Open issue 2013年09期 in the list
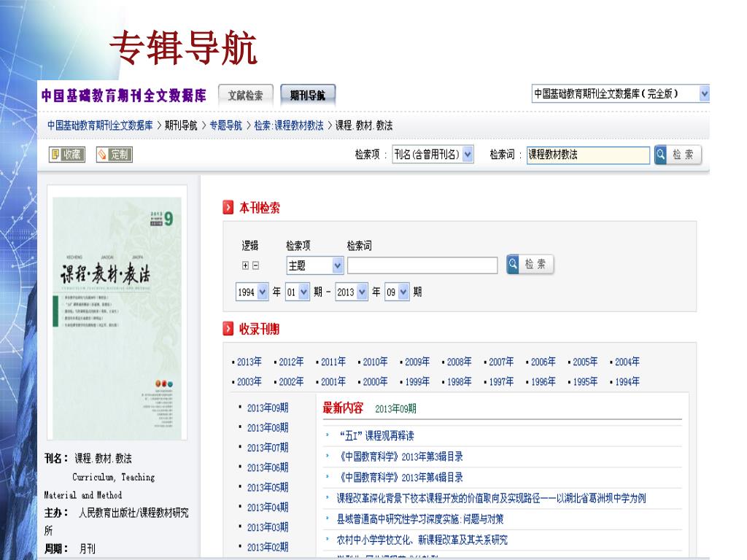The height and width of the screenshot is (560, 747). (x=267, y=408)
